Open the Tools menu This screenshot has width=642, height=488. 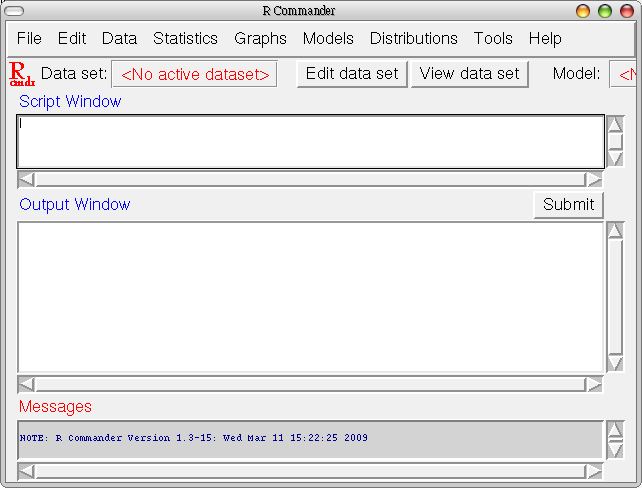pyautogui.click(x=493, y=39)
